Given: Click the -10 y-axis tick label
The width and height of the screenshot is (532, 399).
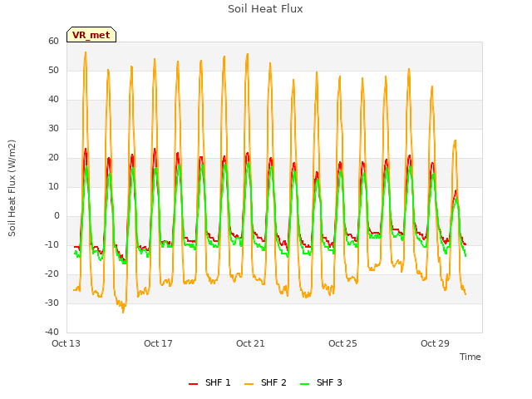Looking at the screenshot, I should [52, 244].
